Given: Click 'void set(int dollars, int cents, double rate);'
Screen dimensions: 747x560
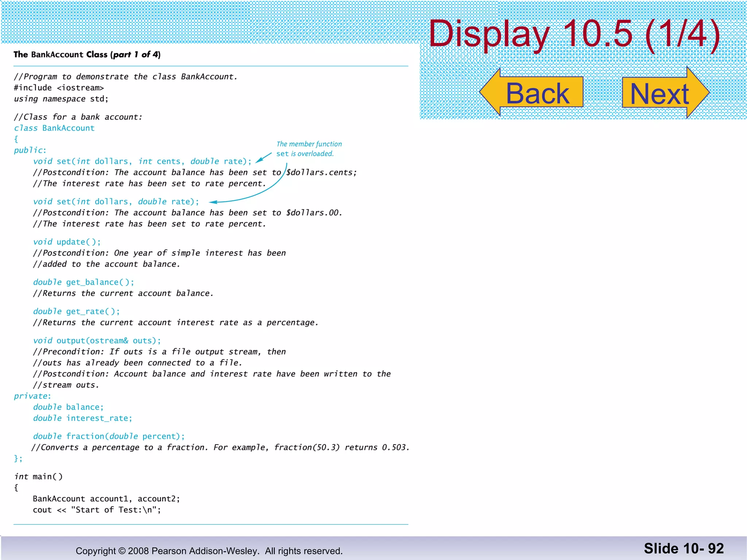Looking at the screenshot, I should (142, 162).
